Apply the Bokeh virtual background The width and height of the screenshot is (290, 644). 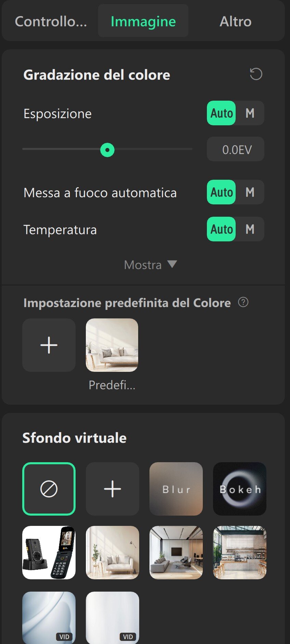tap(239, 489)
